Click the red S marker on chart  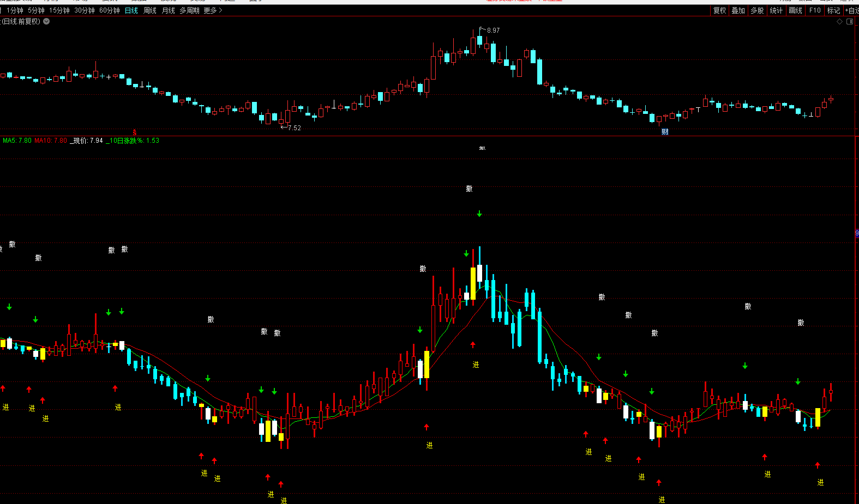coord(134,132)
